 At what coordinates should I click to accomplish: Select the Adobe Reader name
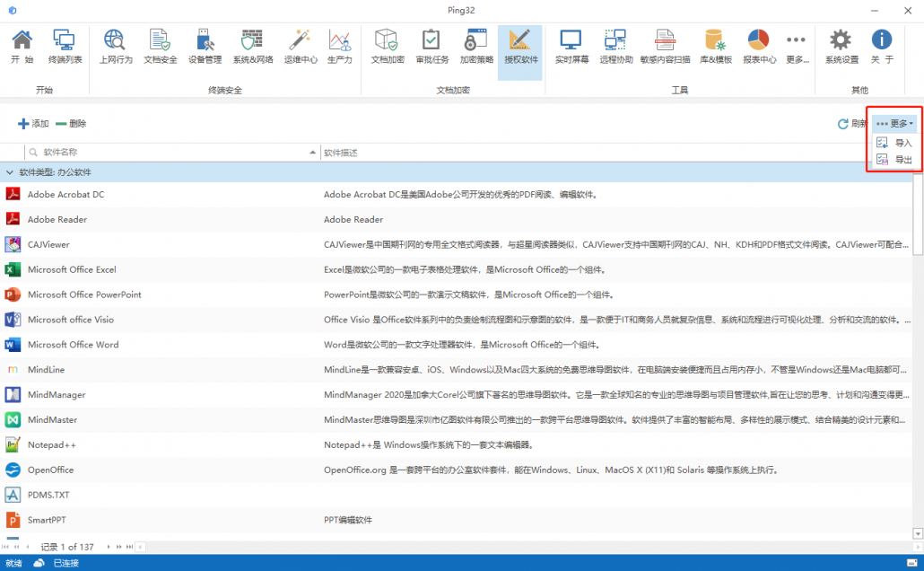57,219
